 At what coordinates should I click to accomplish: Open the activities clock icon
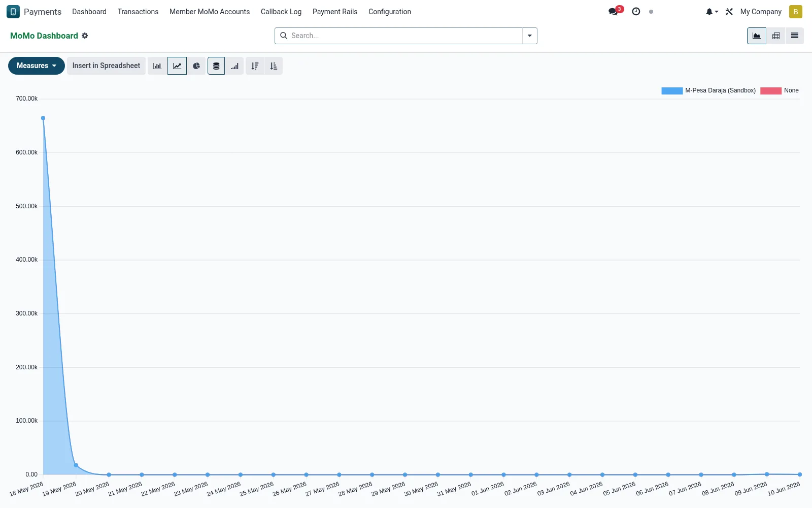pyautogui.click(x=636, y=12)
